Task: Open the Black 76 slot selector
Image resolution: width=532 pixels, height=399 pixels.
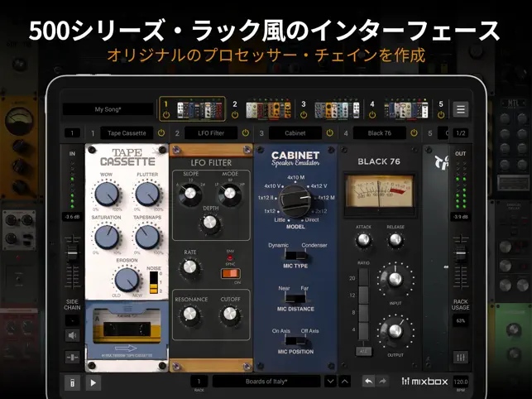Action: point(379,133)
